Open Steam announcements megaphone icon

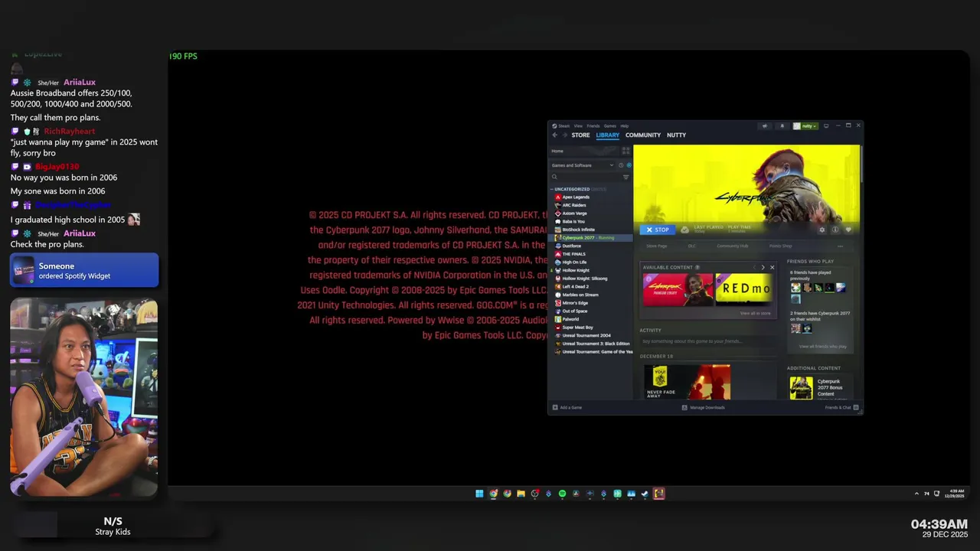tap(765, 126)
